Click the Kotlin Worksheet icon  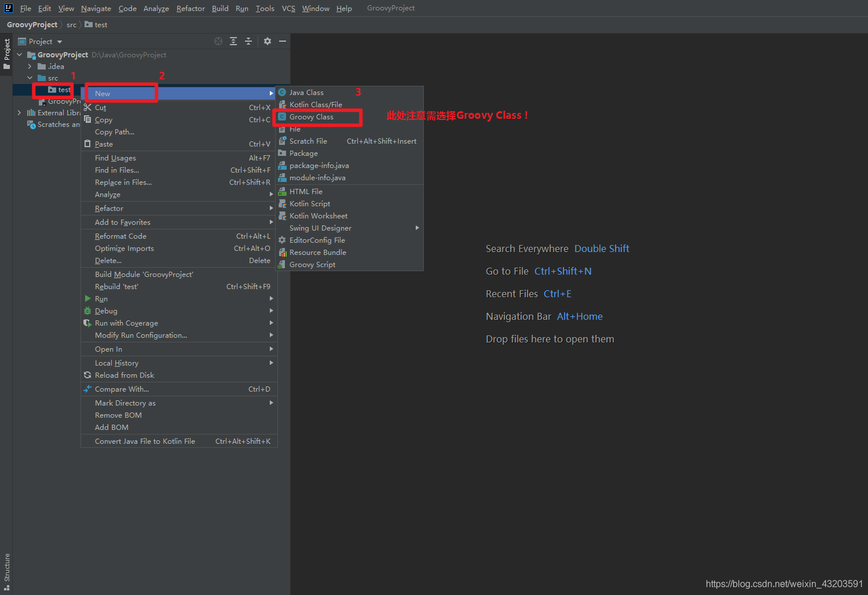tap(282, 216)
